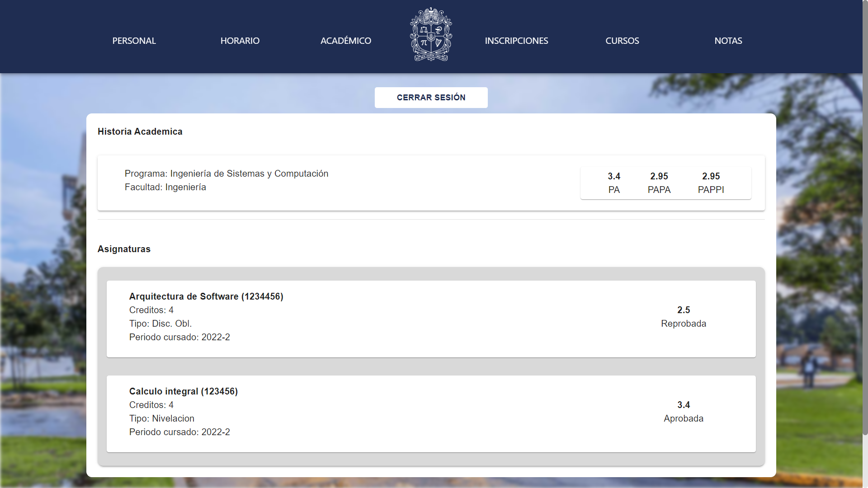Click the Reprobada status label
Viewport: 868px width, 488px height.
pos(683,324)
